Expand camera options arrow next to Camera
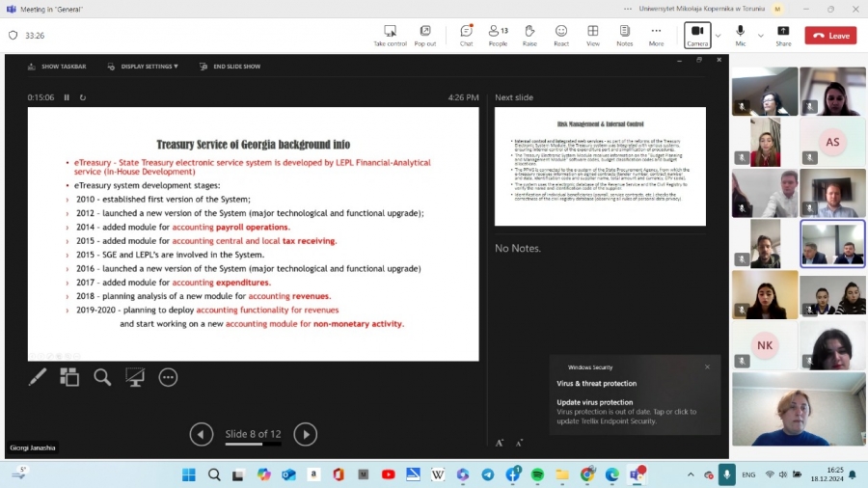The image size is (868, 488). [x=718, y=36]
